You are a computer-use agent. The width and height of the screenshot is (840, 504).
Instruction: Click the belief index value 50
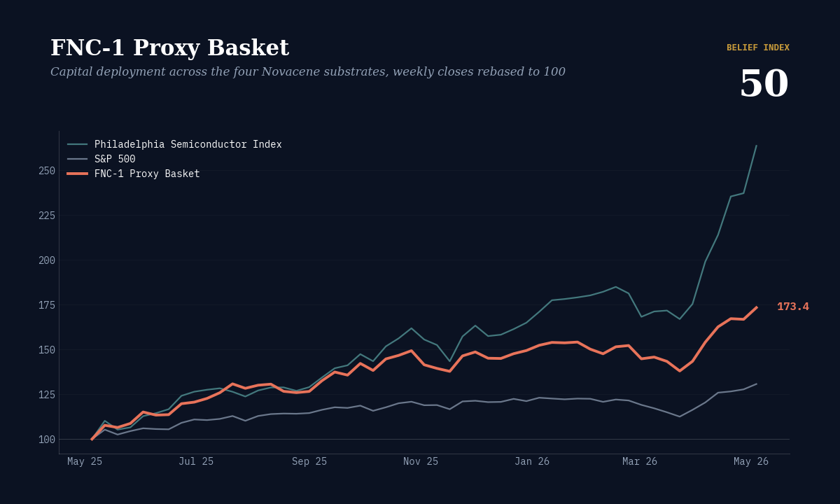click(x=764, y=84)
